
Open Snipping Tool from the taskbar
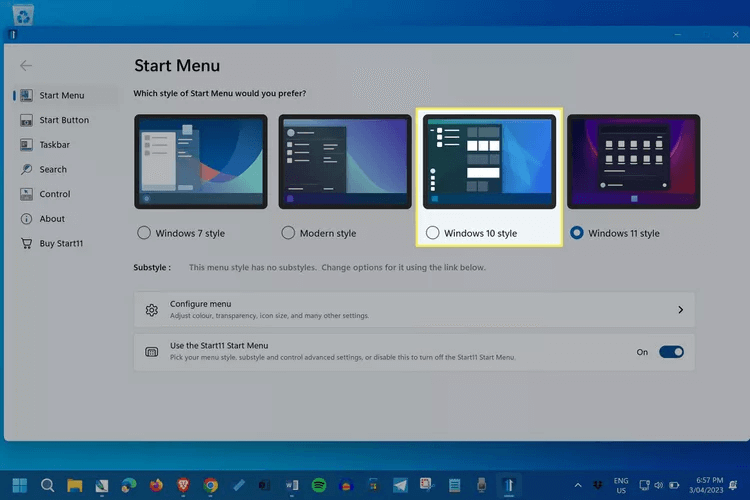(x=427, y=486)
